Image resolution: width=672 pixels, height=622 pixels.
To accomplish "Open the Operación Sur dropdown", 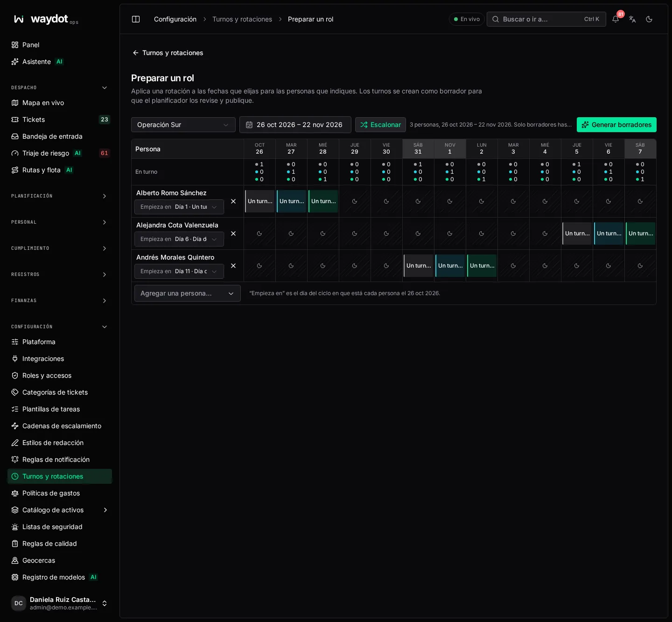I will (183, 125).
